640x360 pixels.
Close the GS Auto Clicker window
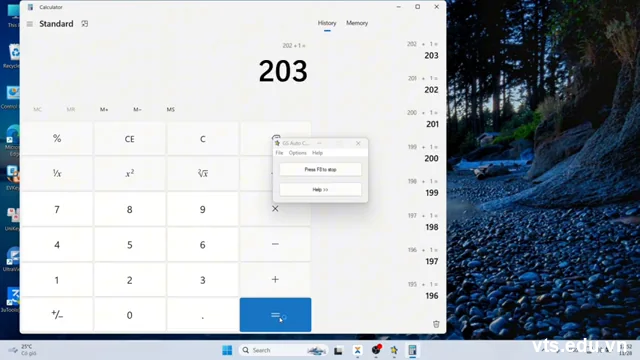click(x=358, y=143)
